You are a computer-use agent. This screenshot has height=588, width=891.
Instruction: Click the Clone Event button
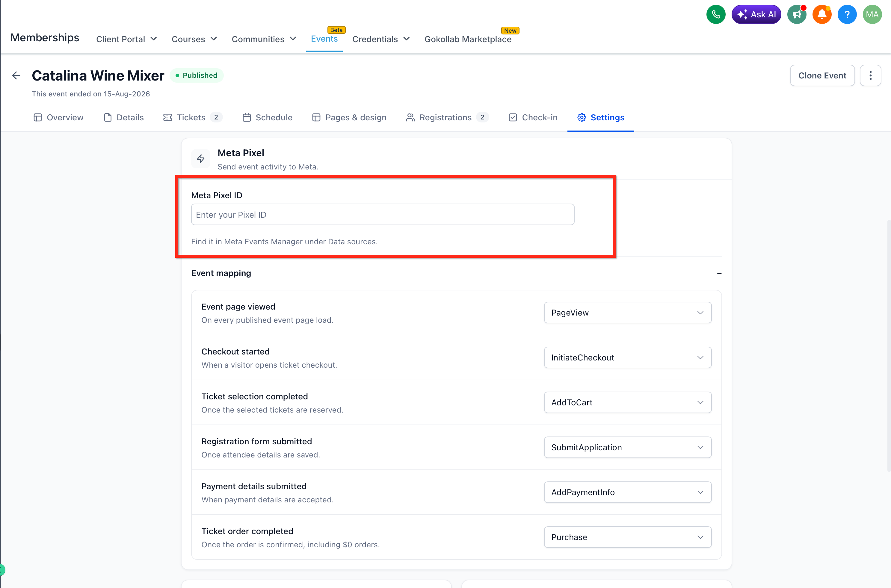[x=822, y=75]
